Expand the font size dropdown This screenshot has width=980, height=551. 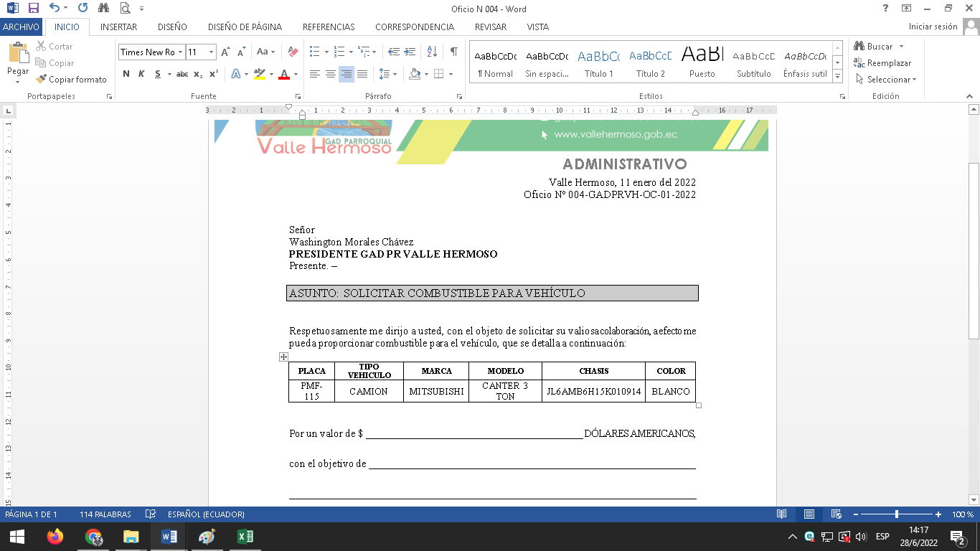pos(211,52)
